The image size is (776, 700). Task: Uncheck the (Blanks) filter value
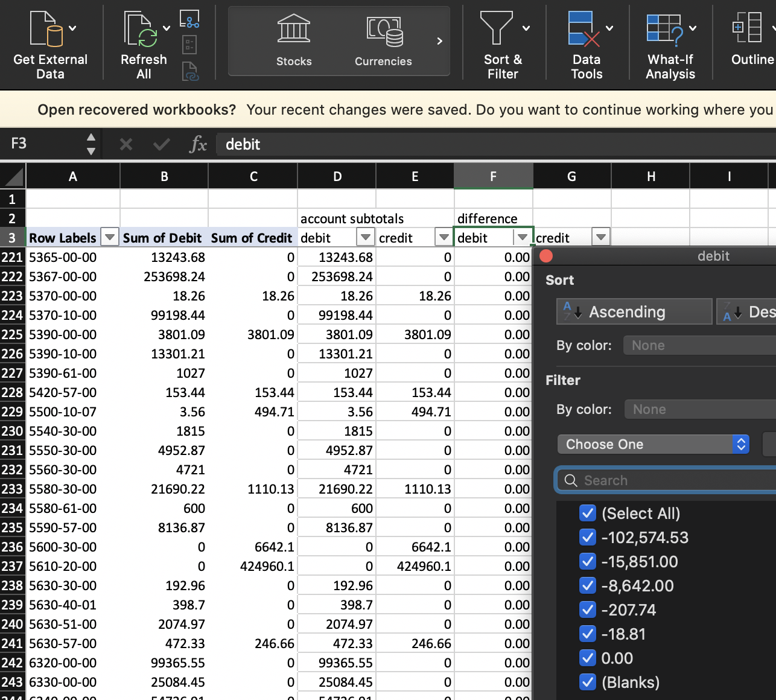(x=588, y=682)
